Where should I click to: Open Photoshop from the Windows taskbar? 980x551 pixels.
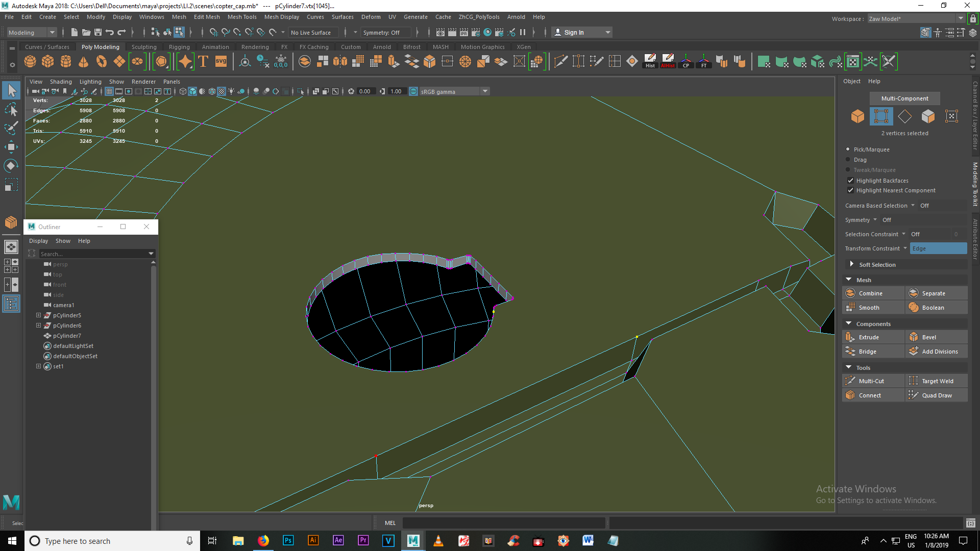click(288, 541)
